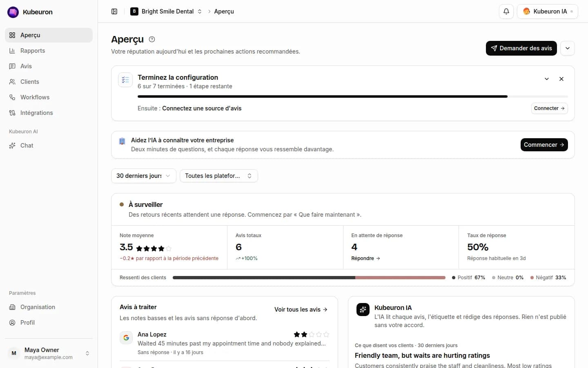The width and height of the screenshot is (588, 368).
Task: Click the Maya Owner avatar M
Action: (x=14, y=353)
